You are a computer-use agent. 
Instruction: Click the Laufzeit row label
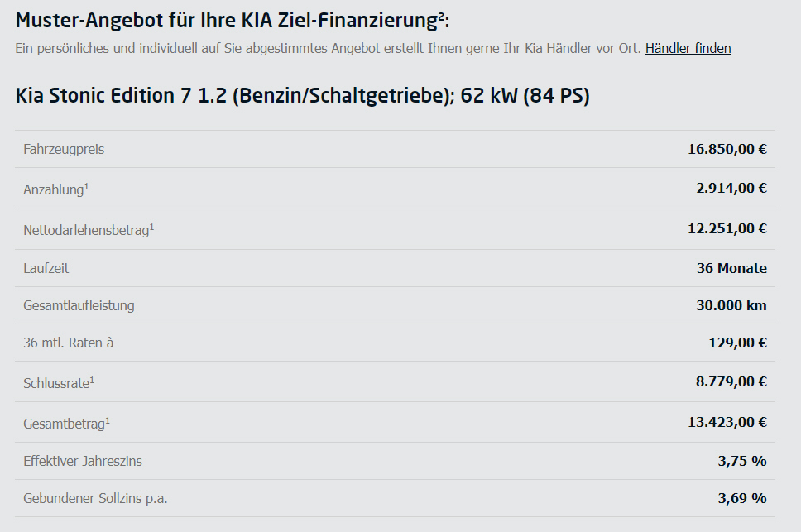(x=46, y=268)
